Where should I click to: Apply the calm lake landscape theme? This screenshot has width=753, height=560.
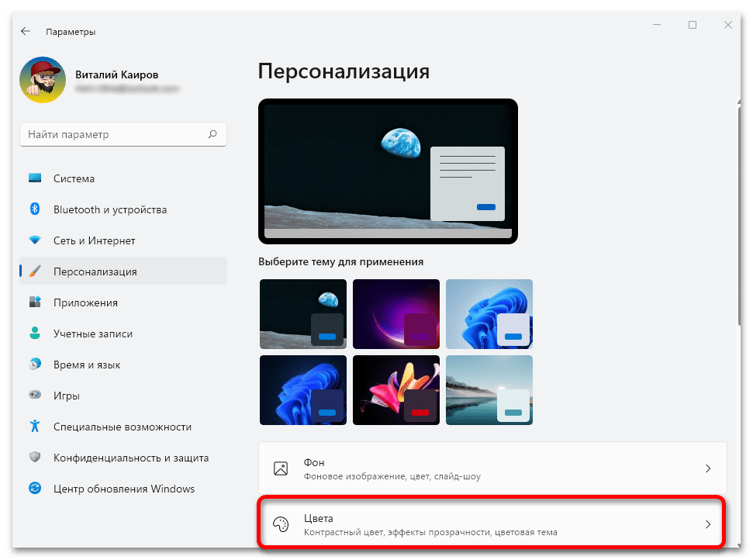(489, 390)
